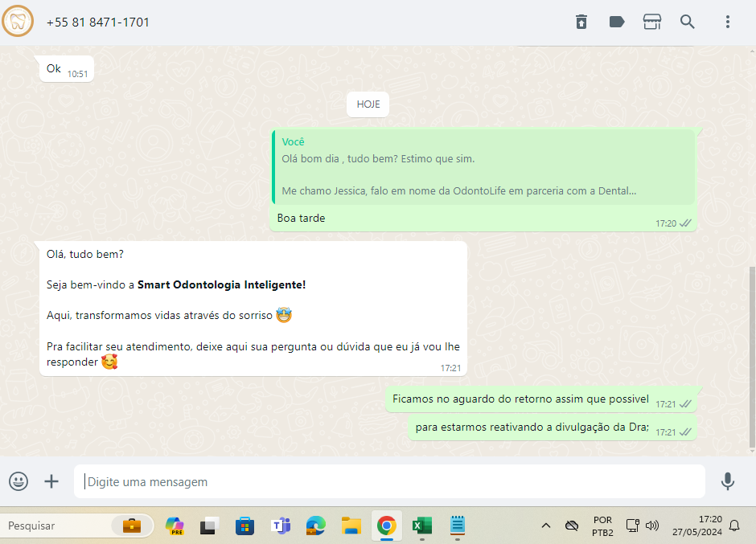Click the heart-face emoji after responder
756x544 pixels.
[109, 362]
